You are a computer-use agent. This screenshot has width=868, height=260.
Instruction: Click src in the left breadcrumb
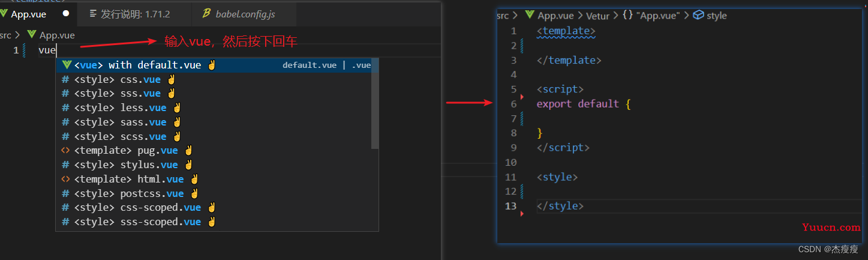(5, 35)
